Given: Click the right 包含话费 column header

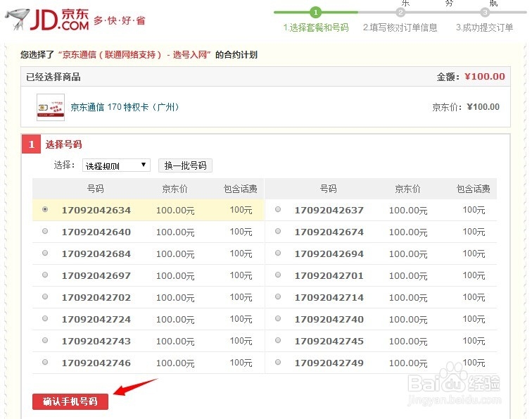Looking at the screenshot, I should (474, 189).
